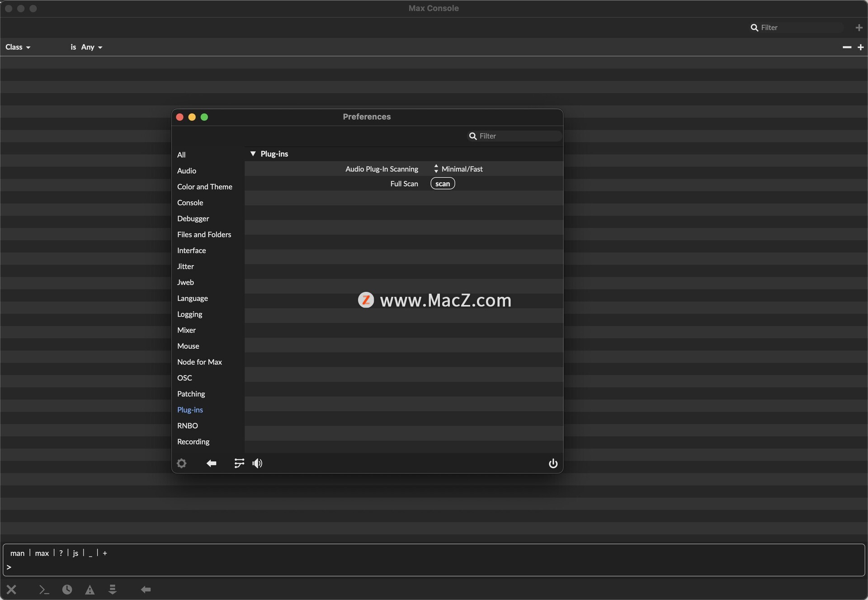Click the man shortcut in console
The height and width of the screenshot is (600, 868).
coord(17,553)
